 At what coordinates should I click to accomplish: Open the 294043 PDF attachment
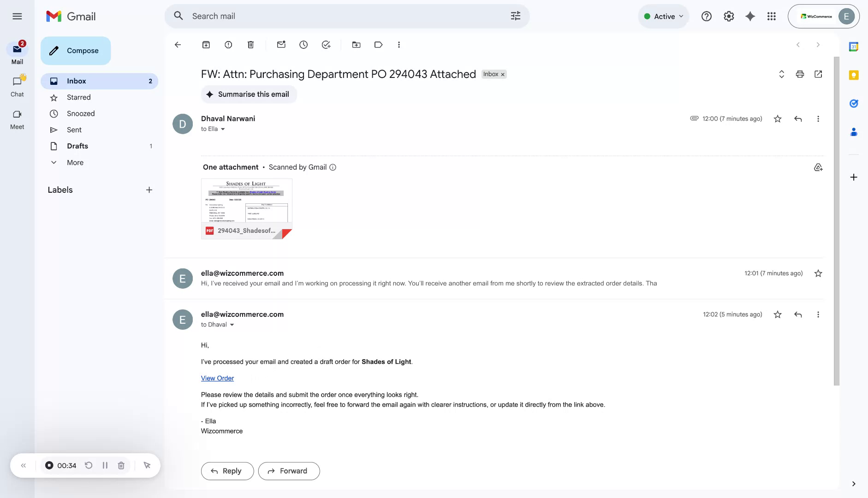(x=246, y=207)
